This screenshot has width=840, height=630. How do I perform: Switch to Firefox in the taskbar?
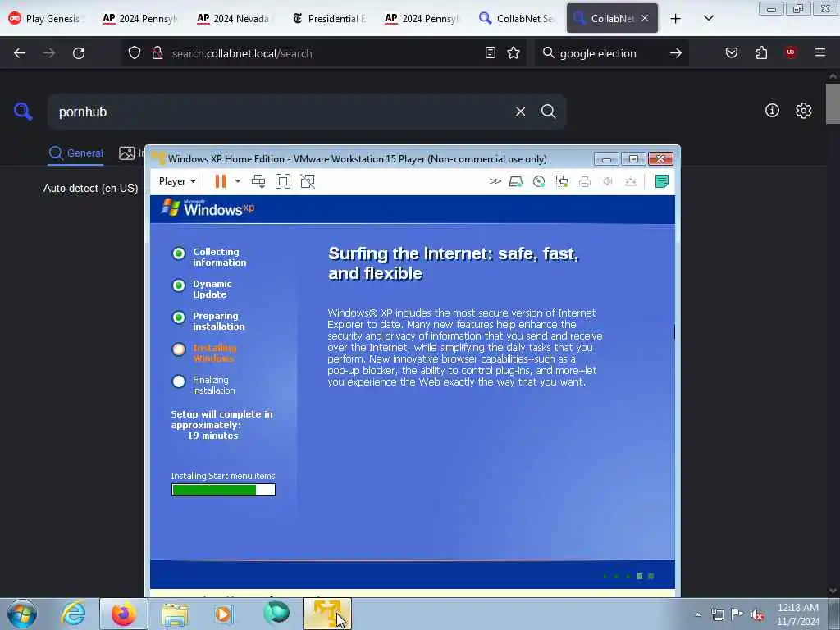[124, 614]
